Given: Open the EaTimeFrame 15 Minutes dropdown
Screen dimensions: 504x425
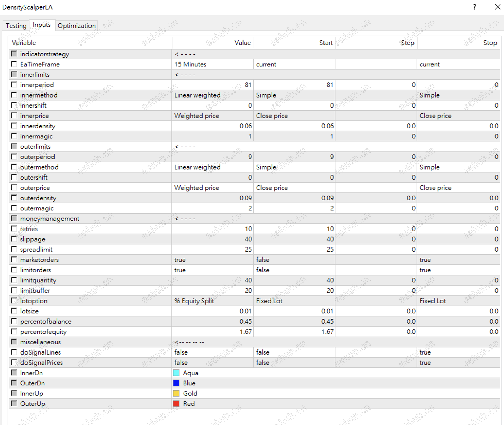Looking at the screenshot, I should click(212, 64).
